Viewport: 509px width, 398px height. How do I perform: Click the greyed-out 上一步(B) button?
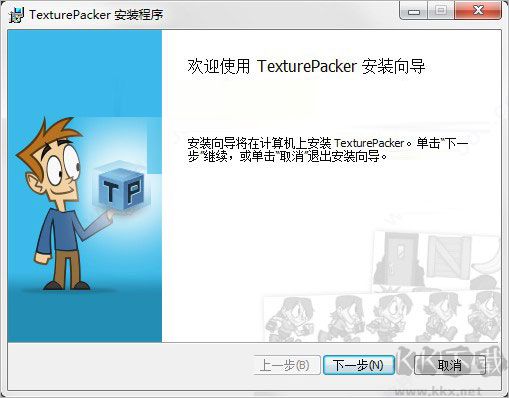(x=285, y=365)
